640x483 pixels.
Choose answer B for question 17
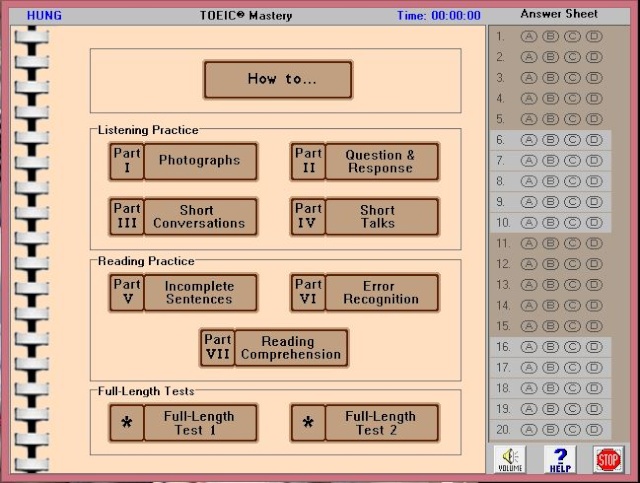tap(550, 367)
